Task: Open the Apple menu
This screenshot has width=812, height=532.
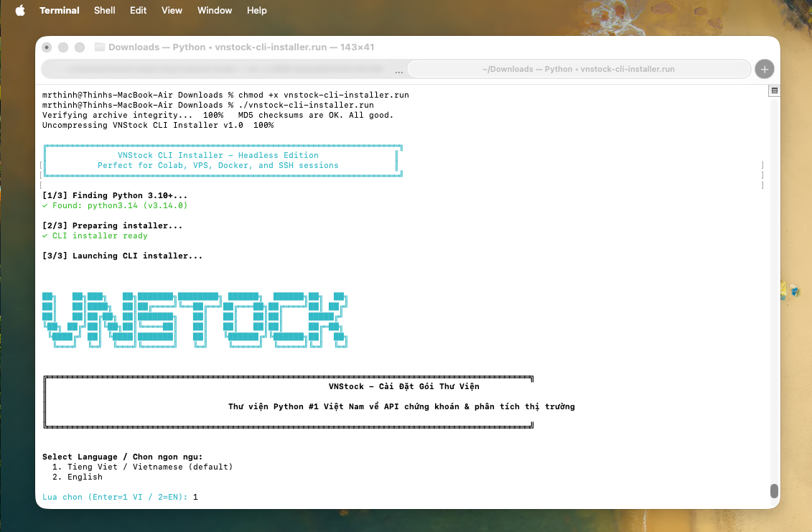Action: tap(20, 10)
